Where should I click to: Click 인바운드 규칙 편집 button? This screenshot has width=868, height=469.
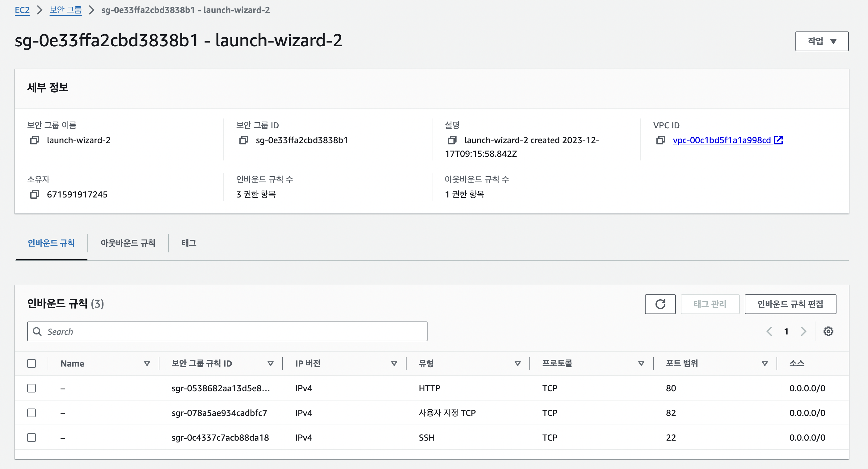pyautogui.click(x=790, y=304)
